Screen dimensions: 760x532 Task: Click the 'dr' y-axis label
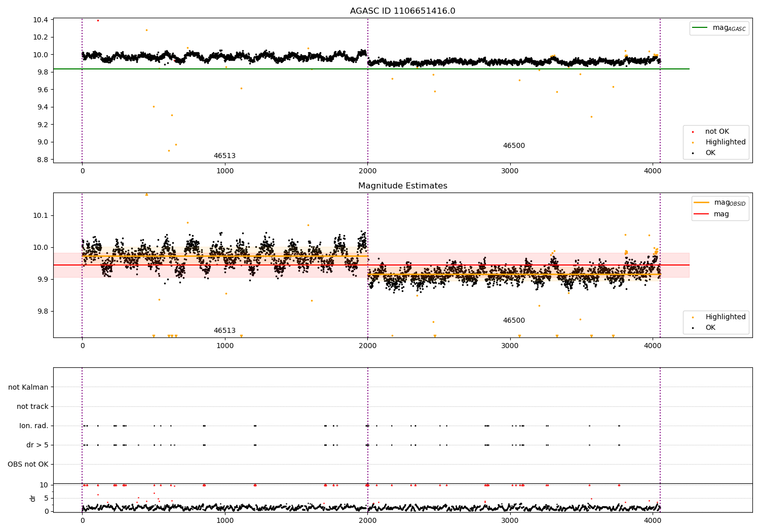pos(33,498)
